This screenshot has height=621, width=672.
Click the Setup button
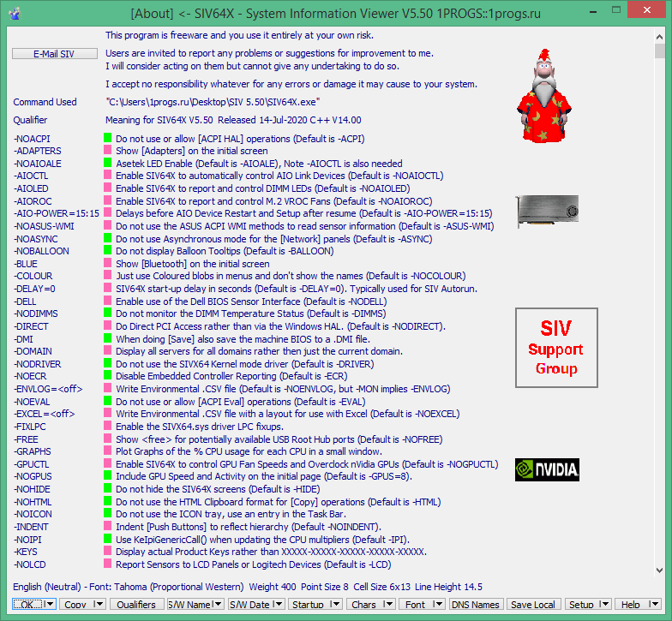pyautogui.click(x=581, y=605)
